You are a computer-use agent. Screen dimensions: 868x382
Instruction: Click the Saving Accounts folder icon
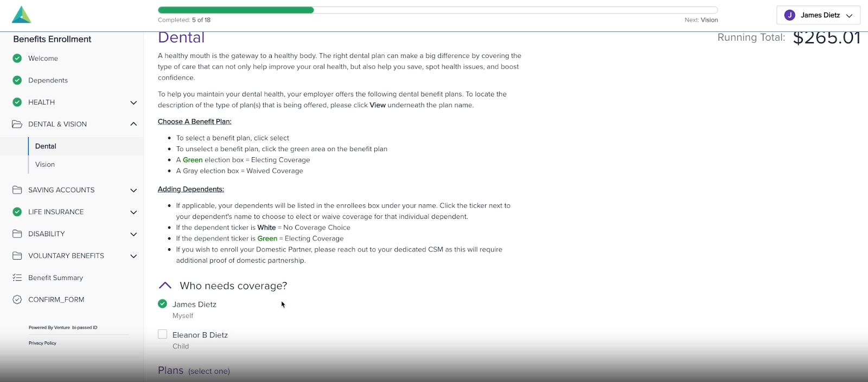pos(17,190)
